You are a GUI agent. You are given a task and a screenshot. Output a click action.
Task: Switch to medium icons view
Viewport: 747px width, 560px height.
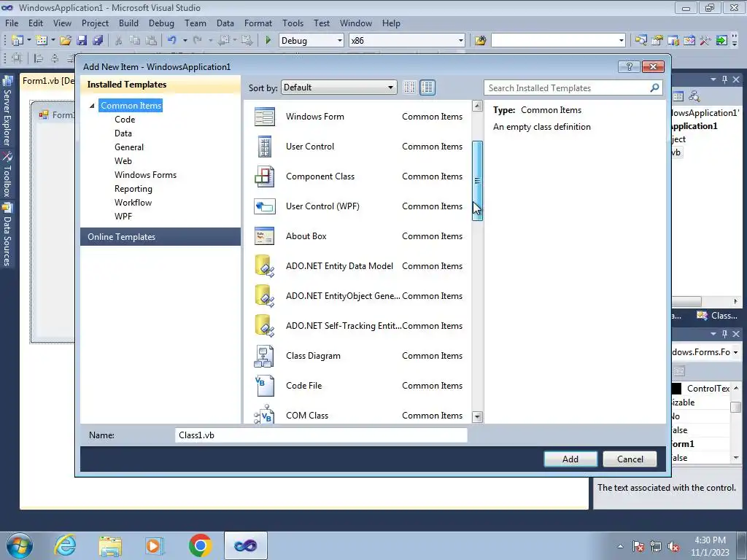(427, 87)
